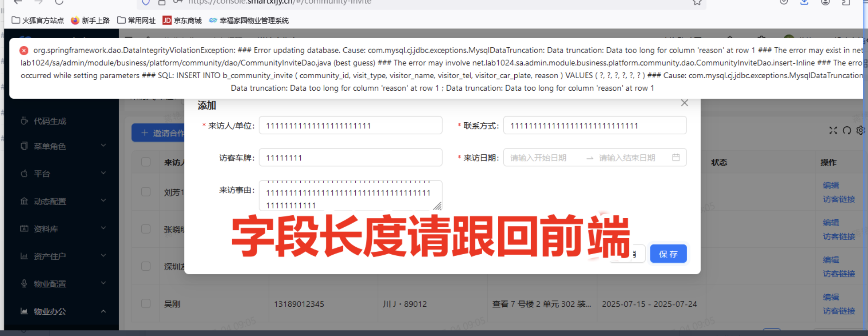Click the 邀请合作 add button
The height and width of the screenshot is (336, 868).
[158, 133]
